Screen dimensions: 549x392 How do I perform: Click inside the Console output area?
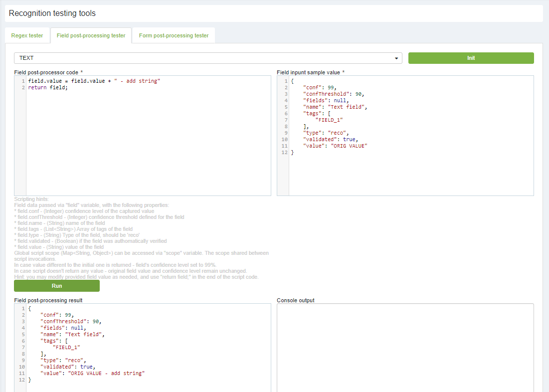pyautogui.click(x=405, y=348)
